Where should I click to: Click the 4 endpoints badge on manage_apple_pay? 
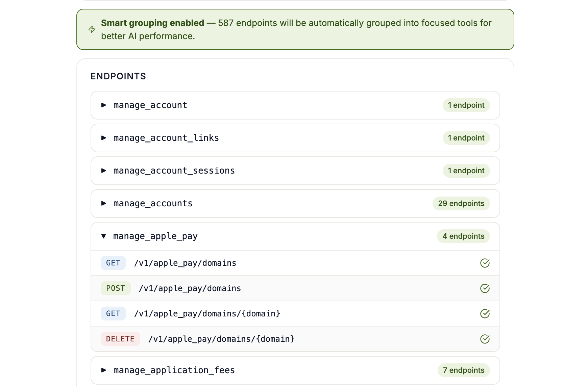coord(463,236)
